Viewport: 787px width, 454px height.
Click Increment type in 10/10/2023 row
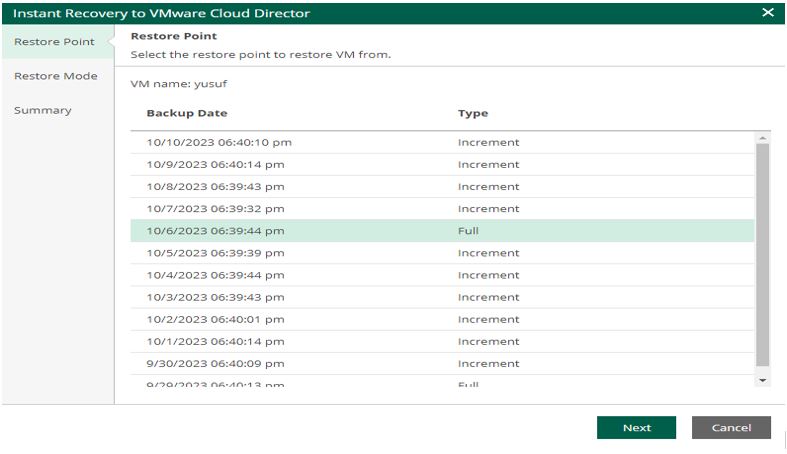[x=488, y=142]
